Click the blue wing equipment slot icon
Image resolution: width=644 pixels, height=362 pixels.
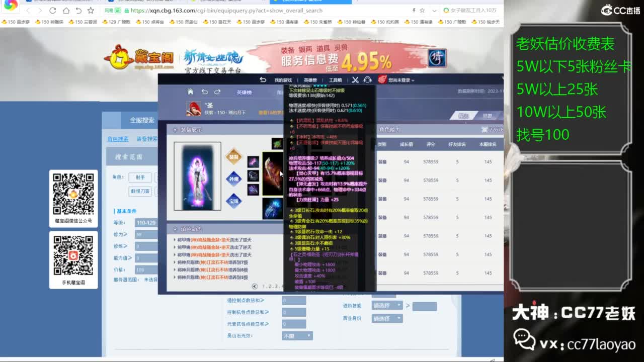(272, 208)
